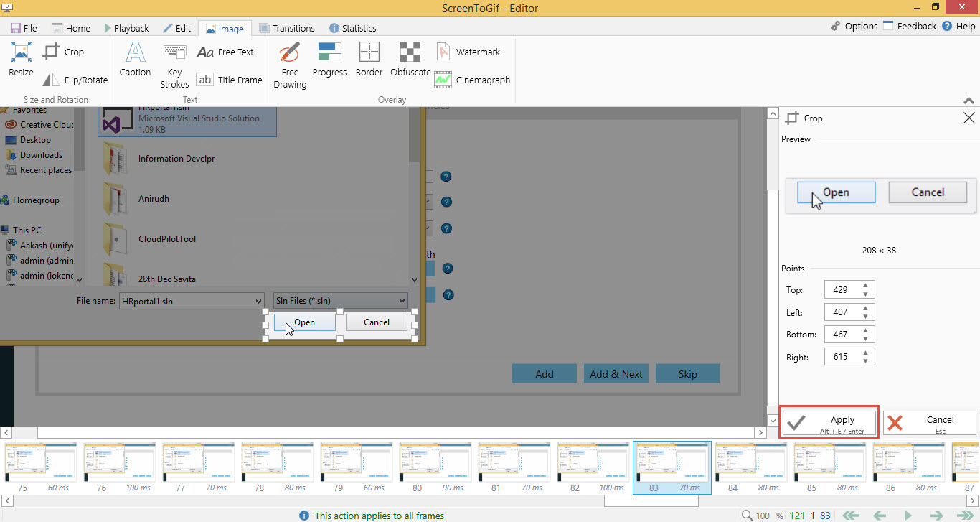Select frame 84 thumbnail
980x522 pixels.
(751, 467)
